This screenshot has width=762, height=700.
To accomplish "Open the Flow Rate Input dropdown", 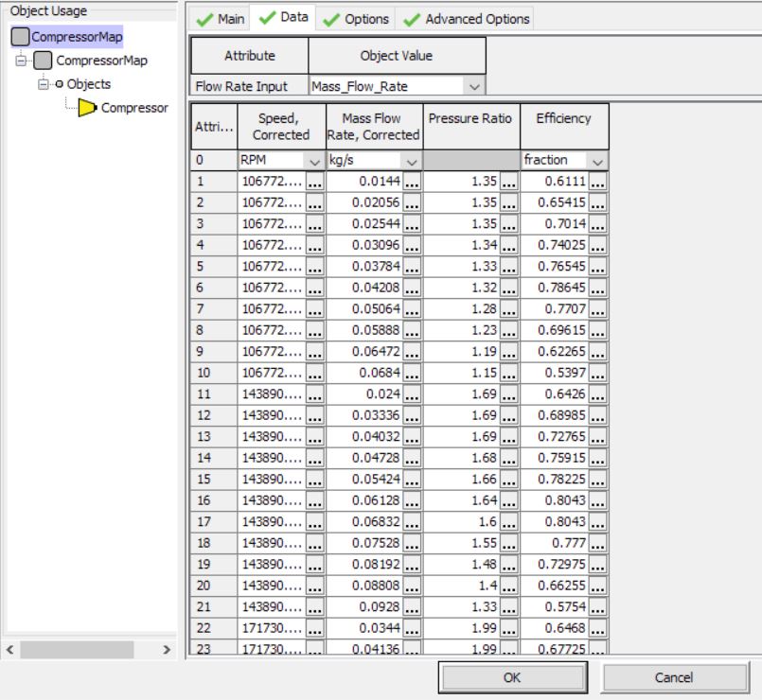I will tap(474, 87).
